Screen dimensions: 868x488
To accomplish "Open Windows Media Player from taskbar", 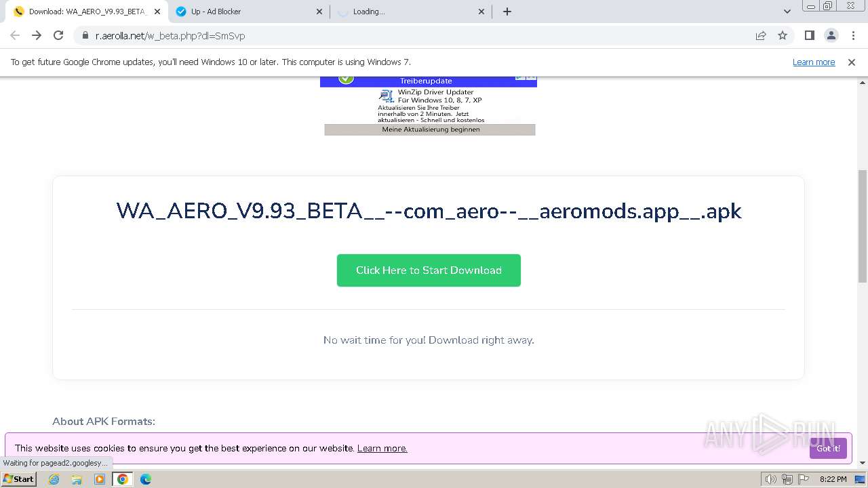I will click(x=100, y=479).
